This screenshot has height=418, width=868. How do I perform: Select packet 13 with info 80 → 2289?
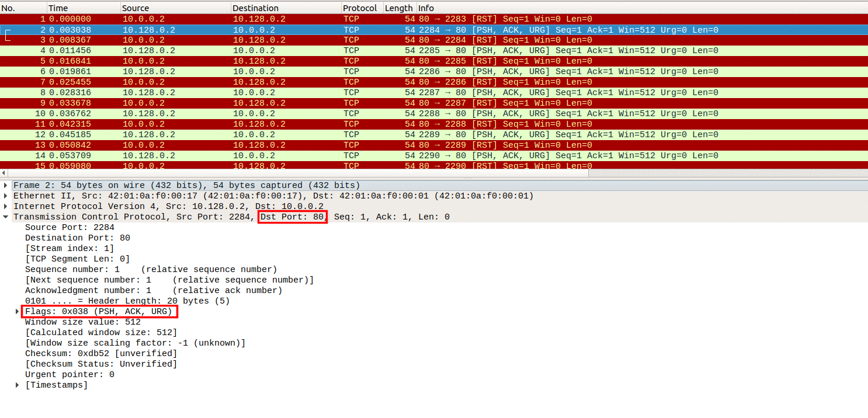434,145
